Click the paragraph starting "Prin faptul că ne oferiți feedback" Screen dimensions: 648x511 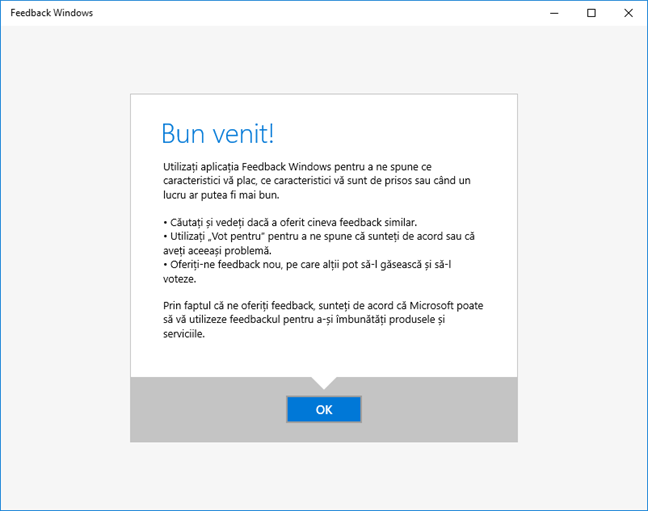tap(323, 320)
